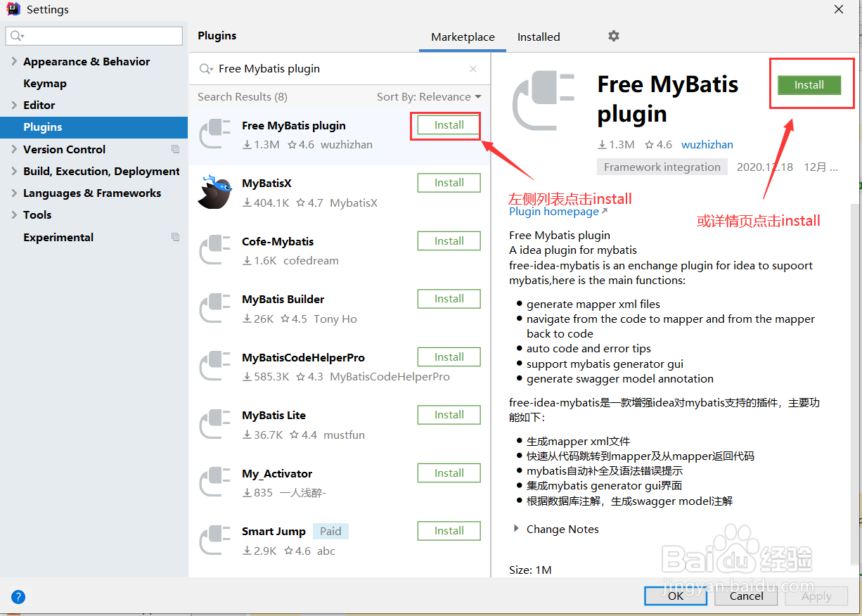Click the Cofe-Mybatis plug icon
Screen dimensions: 862x616
214,250
